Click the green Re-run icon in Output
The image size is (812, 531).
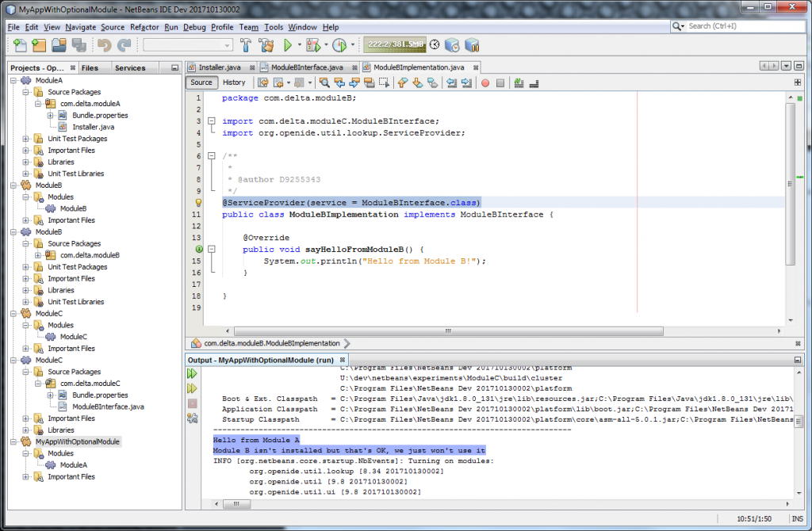192,373
